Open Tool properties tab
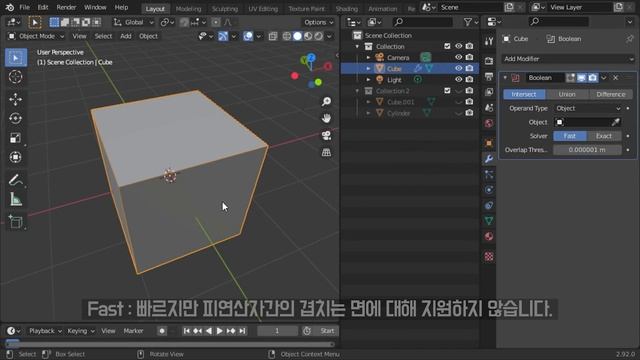The height and width of the screenshot is (360, 640). [489, 41]
